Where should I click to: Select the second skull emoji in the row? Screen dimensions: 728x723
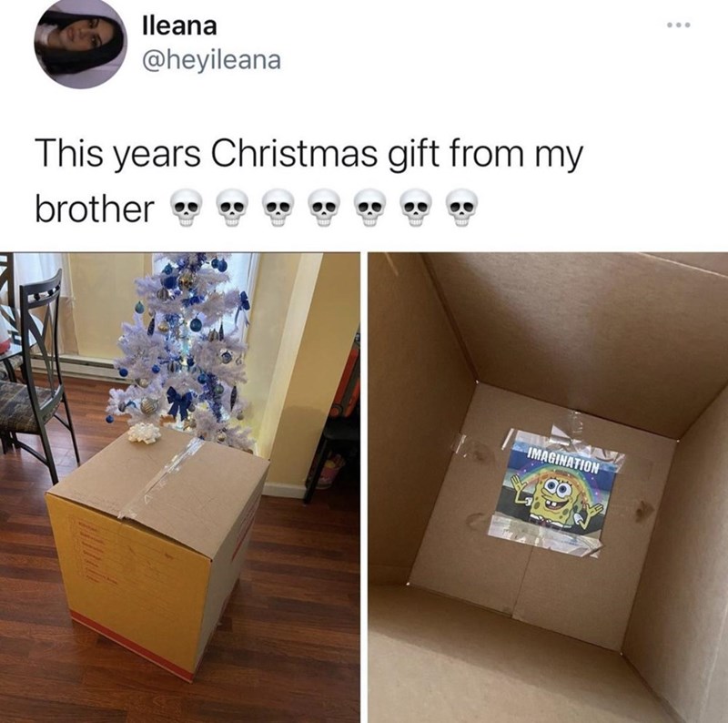(x=232, y=208)
